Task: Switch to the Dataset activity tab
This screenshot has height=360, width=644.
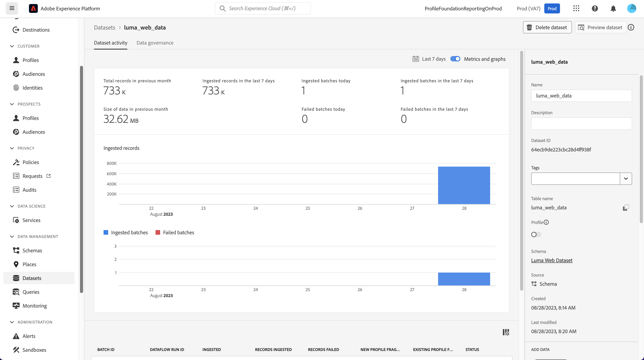Action: click(110, 43)
